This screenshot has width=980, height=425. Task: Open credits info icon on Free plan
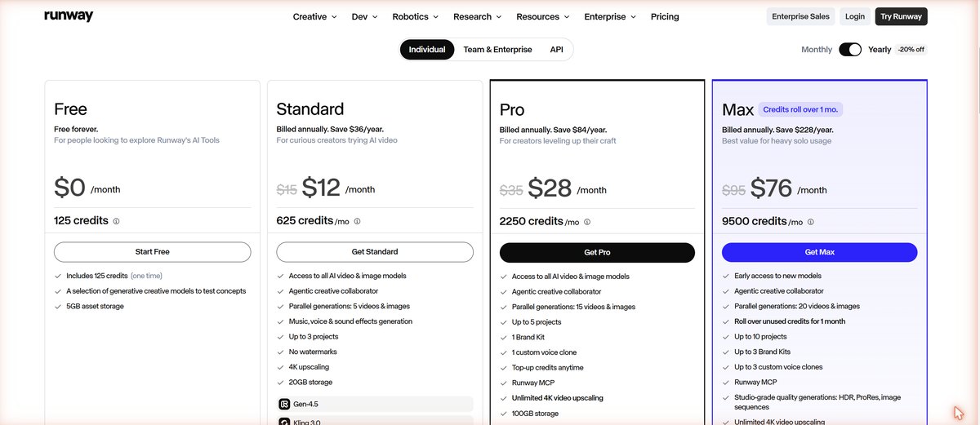pos(116,221)
